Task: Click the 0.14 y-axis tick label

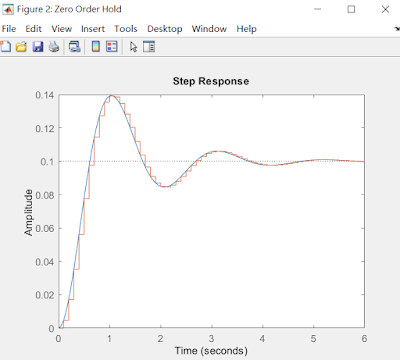Action: point(45,95)
